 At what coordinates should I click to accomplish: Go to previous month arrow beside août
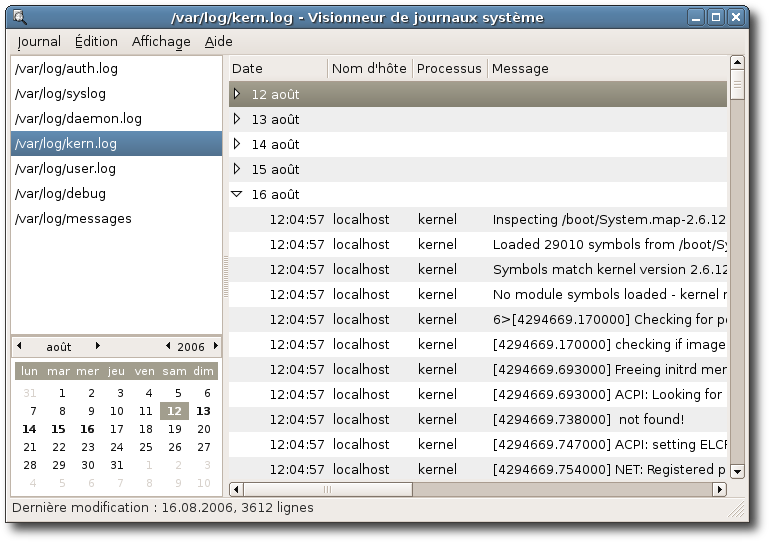pos(20,346)
